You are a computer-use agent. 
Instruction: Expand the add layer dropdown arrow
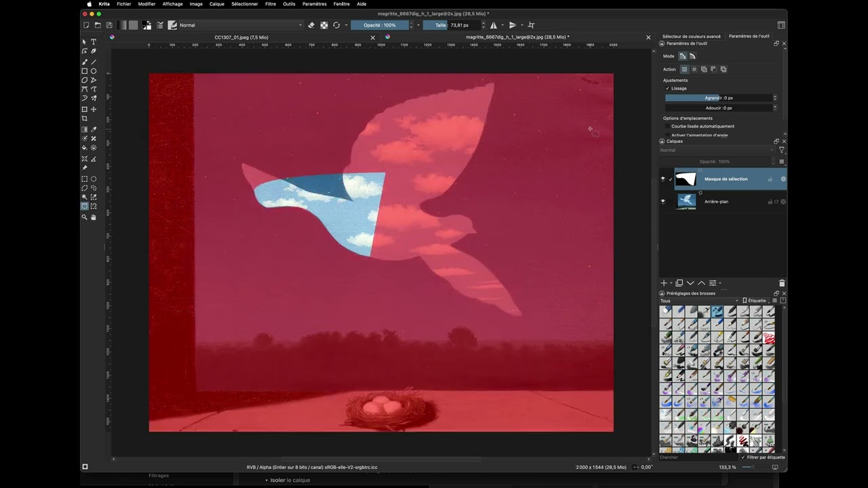tap(671, 283)
